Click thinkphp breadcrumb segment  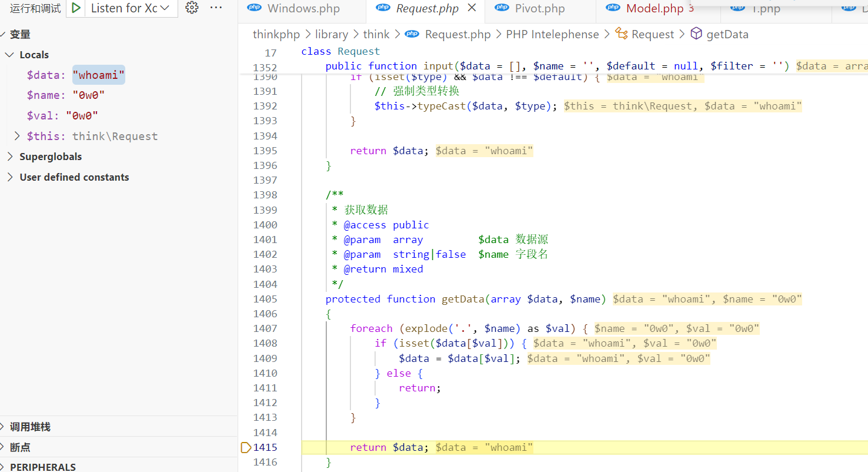tap(276, 35)
